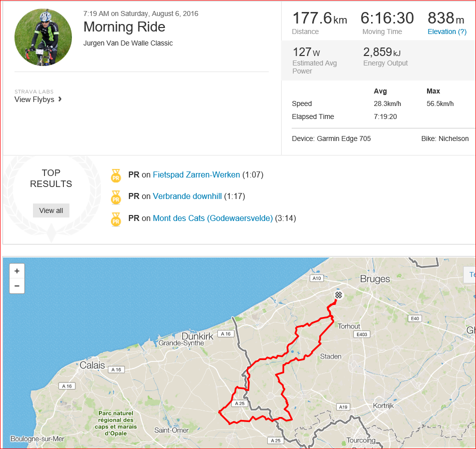Click the Bruges city label on map

[375, 279]
